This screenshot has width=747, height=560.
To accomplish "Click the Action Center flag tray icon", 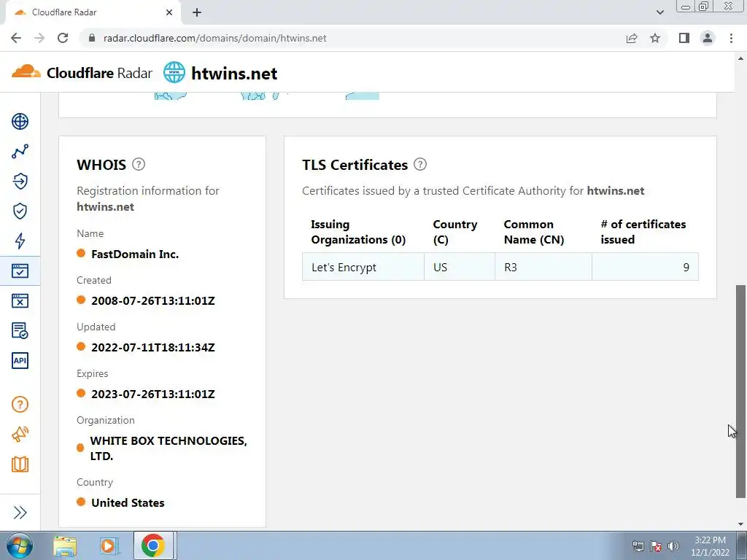I will (x=656, y=545).
